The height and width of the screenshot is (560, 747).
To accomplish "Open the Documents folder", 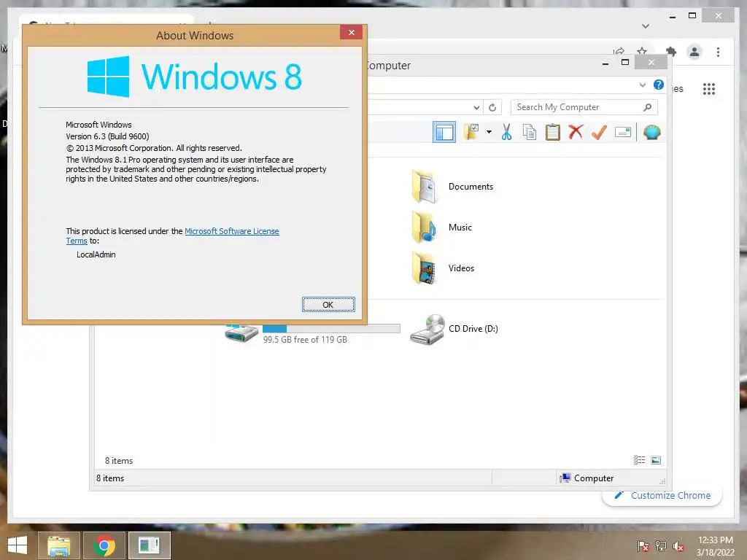I will [x=452, y=187].
